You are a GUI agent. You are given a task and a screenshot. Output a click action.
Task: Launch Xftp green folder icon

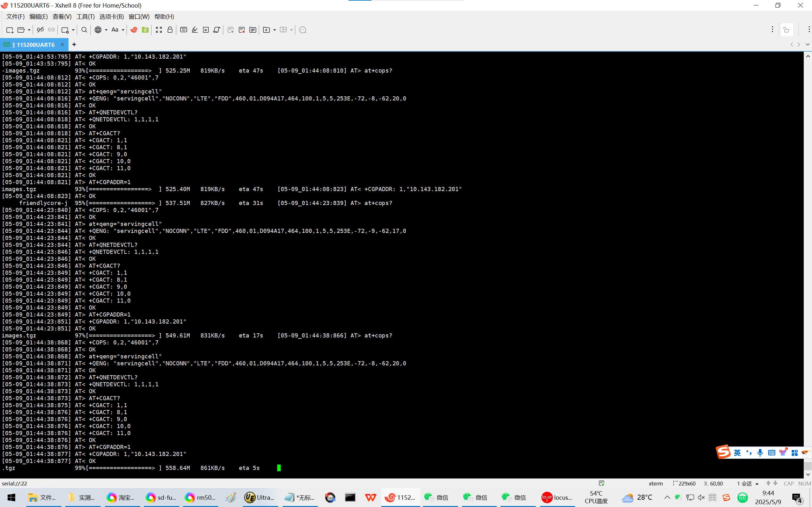pyautogui.click(x=145, y=30)
